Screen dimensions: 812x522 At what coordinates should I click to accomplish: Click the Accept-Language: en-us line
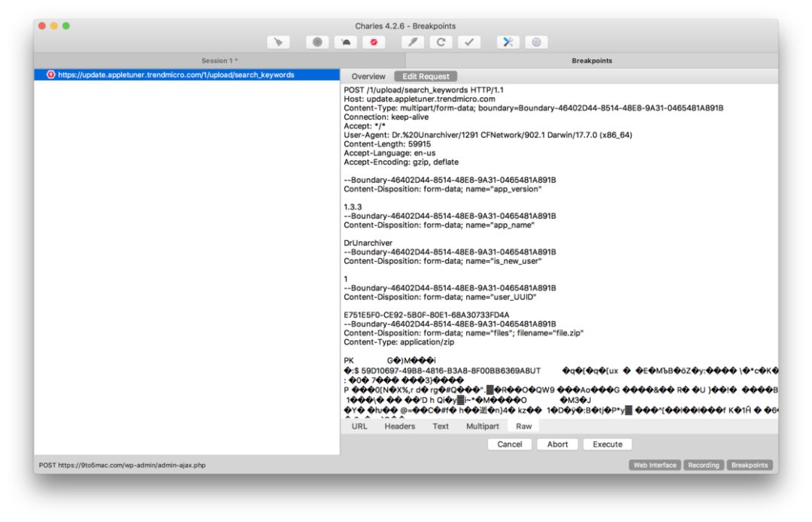tap(389, 153)
